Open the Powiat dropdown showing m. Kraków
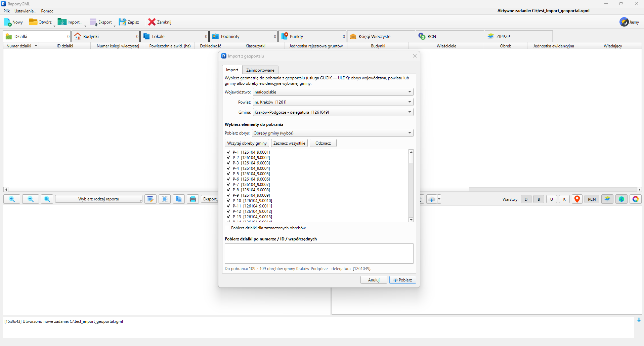This screenshot has height=346, width=644. (x=333, y=102)
